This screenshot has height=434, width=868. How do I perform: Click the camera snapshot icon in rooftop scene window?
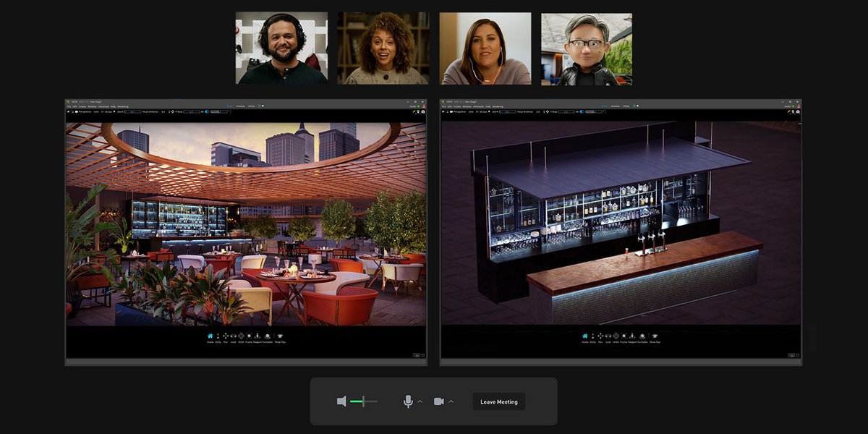[x=423, y=111]
